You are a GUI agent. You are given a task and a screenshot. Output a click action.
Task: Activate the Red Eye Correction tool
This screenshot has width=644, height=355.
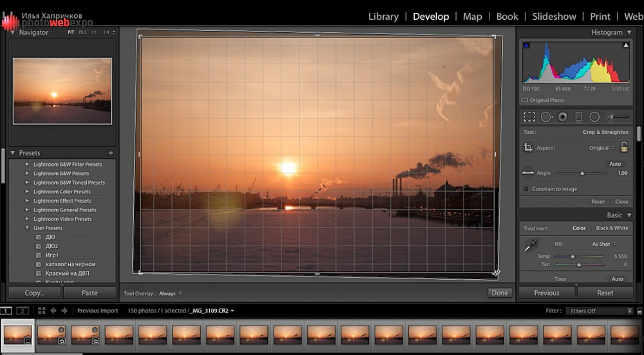point(562,117)
